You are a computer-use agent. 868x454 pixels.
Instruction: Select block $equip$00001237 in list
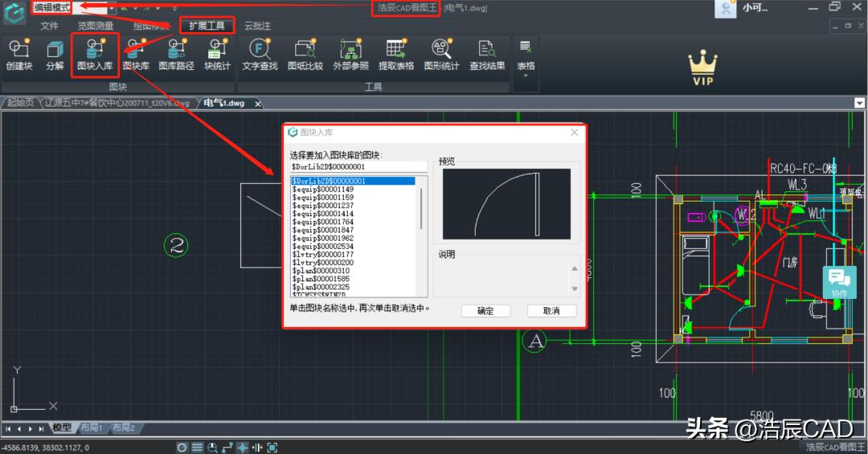323,206
